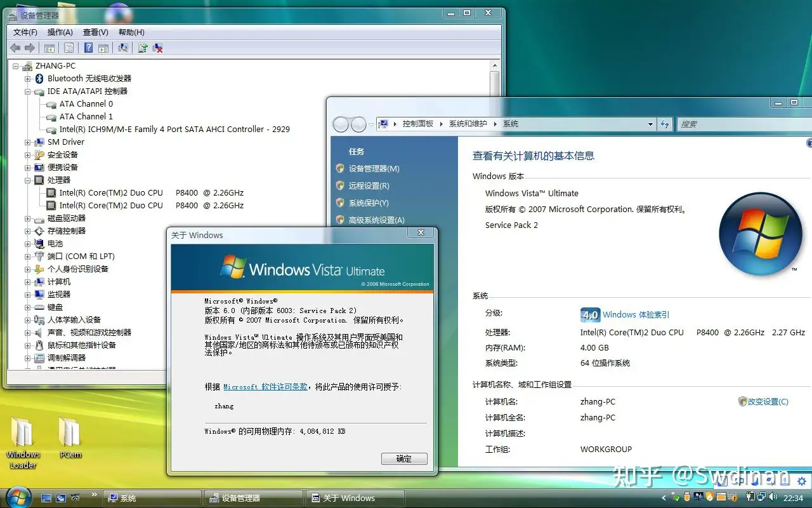
Task: Select the 键盘 tree item
Action: pyautogui.click(x=55, y=307)
